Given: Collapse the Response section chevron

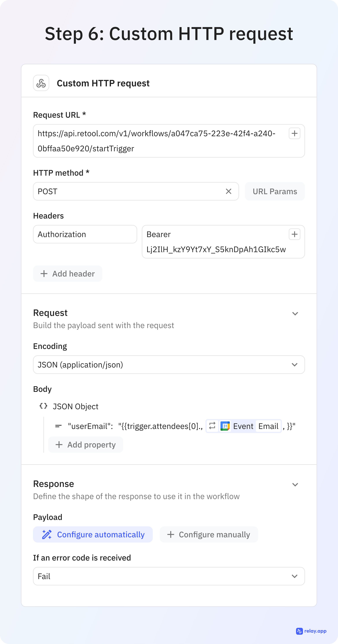Looking at the screenshot, I should [295, 485].
